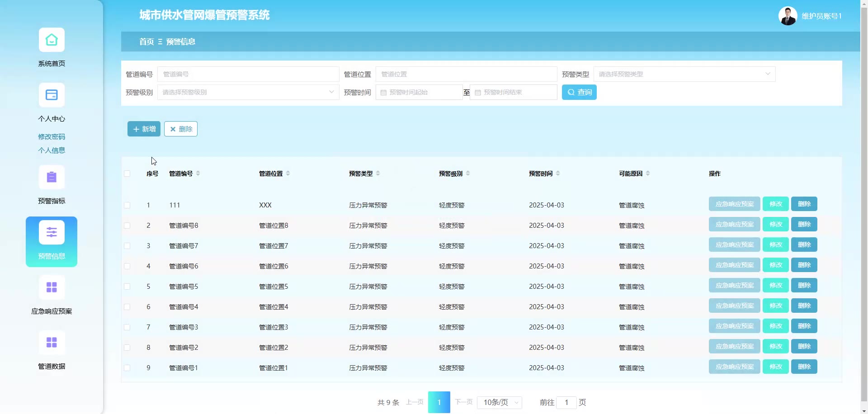The width and height of the screenshot is (868, 414).
Task: Open the 预警级别 dropdown
Action: 248,92
